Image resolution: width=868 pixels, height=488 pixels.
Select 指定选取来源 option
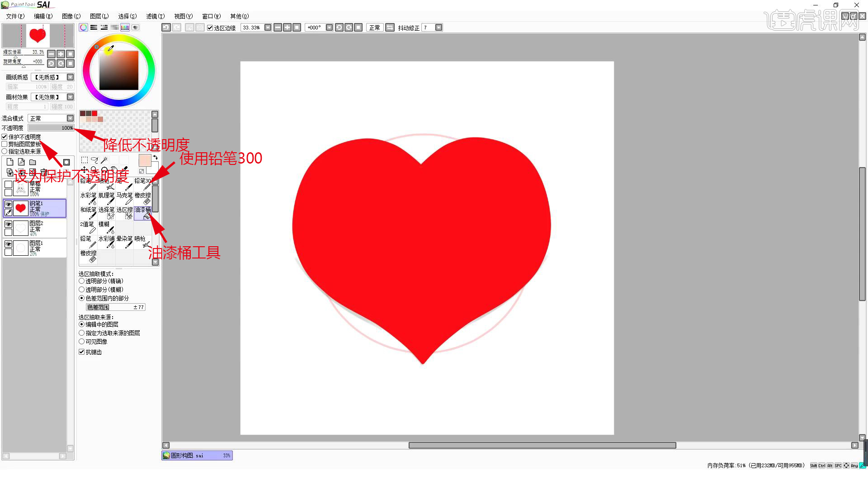5,151
